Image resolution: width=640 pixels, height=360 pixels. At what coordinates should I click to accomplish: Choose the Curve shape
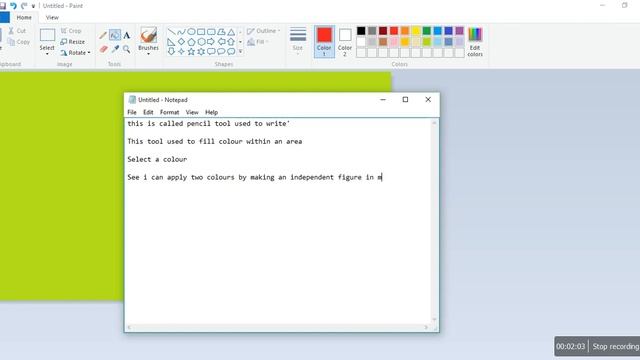(182, 32)
